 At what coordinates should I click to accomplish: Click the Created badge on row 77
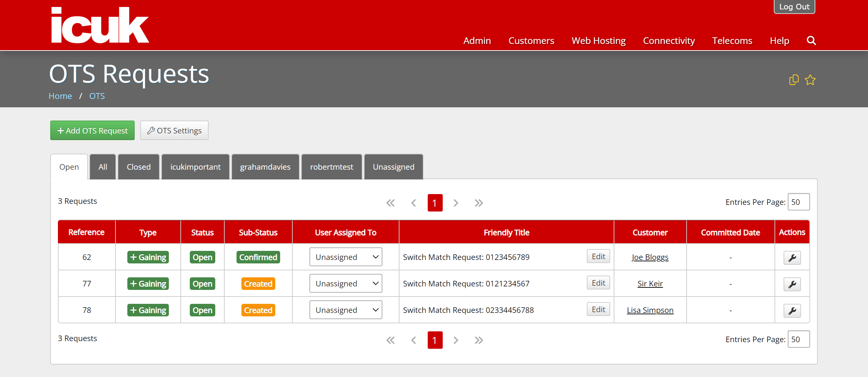coord(258,284)
